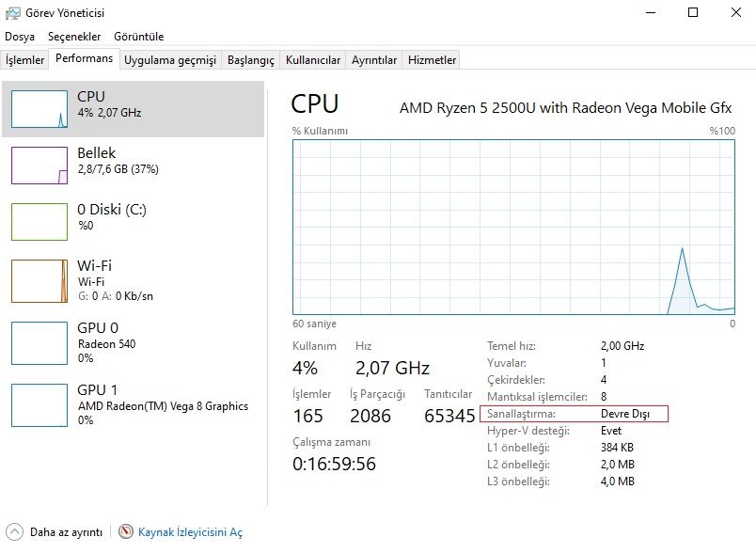Select the Bellek memory graph thumbnail
This screenshot has height=553, width=756.
[x=39, y=165]
